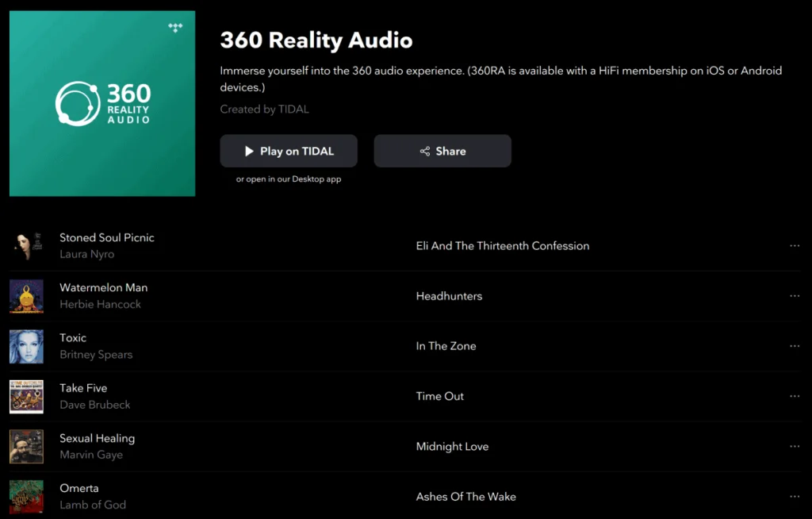812x519 pixels.
Task: Click the Play on TIDAL button
Action: coord(289,151)
